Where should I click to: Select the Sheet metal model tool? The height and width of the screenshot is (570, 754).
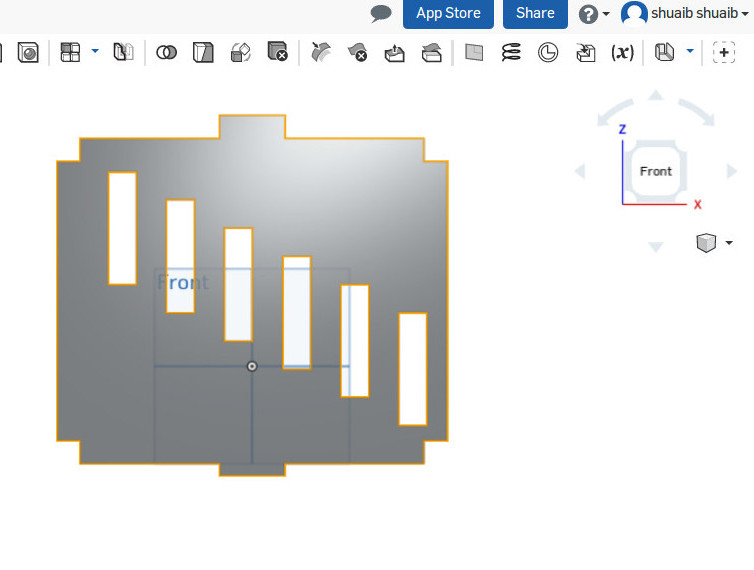click(x=665, y=52)
